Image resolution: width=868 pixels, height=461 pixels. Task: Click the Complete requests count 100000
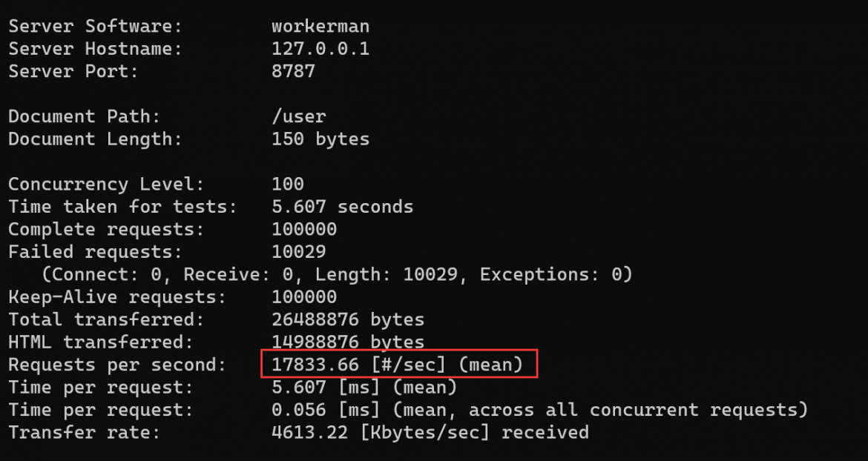click(304, 230)
